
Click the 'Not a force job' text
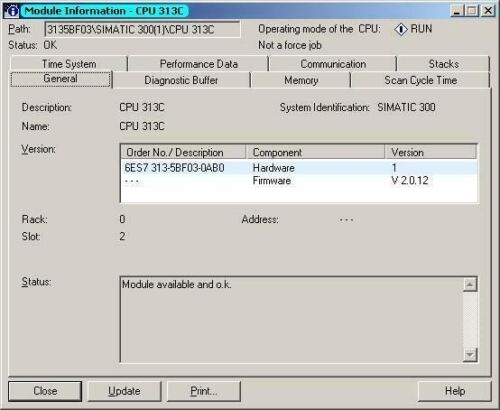point(290,45)
